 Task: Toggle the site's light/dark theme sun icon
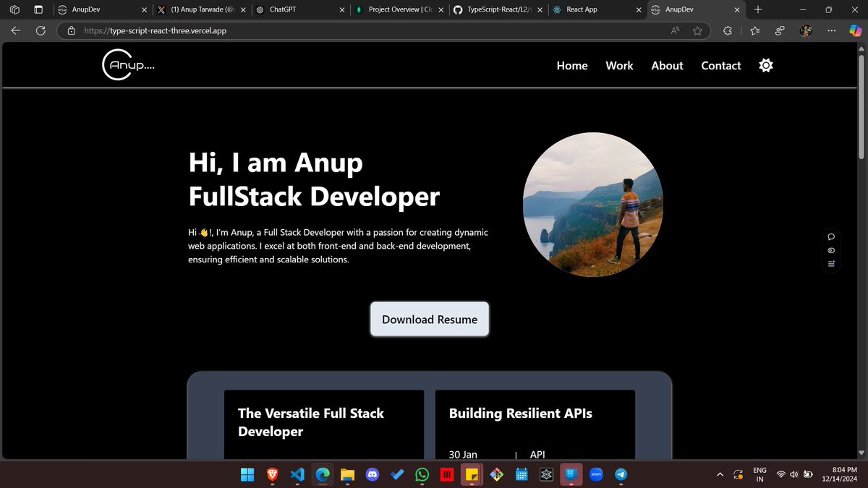[x=766, y=65]
